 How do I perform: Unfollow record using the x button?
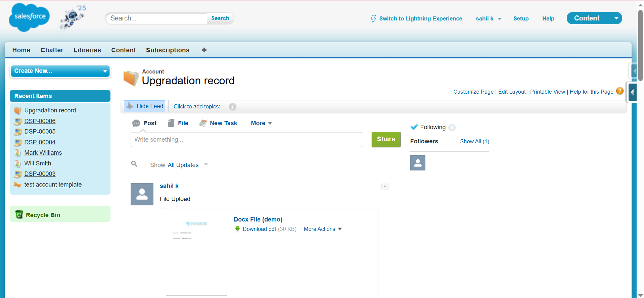pos(452,128)
